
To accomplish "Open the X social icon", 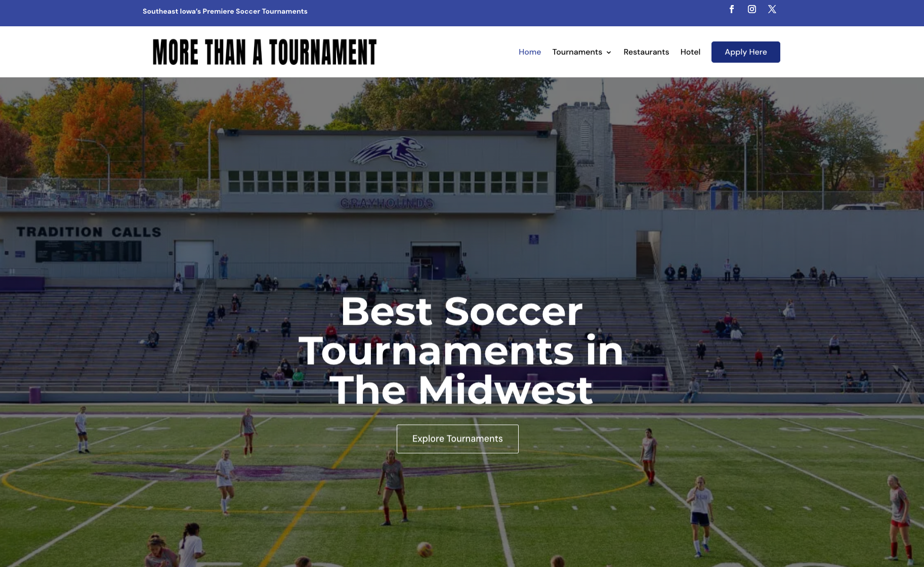I will 772,9.
